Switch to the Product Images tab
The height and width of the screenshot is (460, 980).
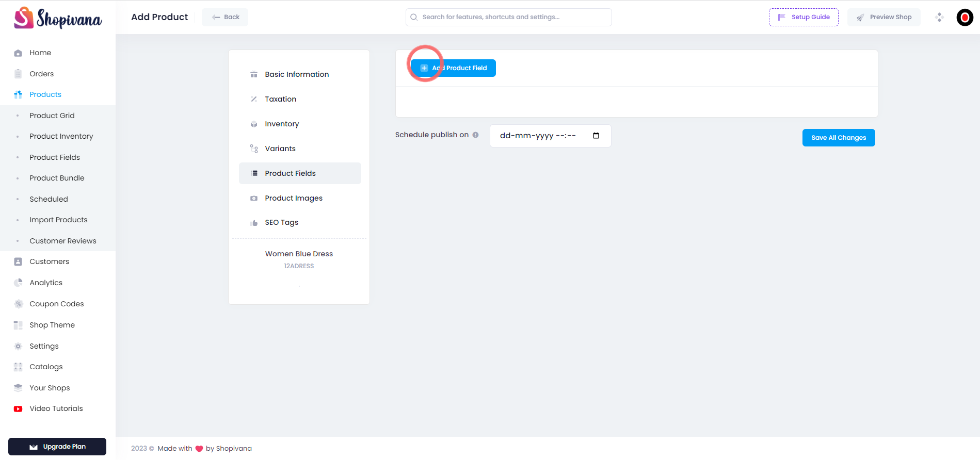coord(300,198)
